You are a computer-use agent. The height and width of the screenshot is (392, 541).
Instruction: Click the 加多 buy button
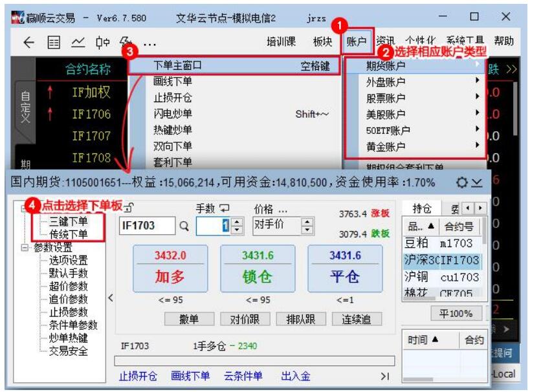click(170, 268)
